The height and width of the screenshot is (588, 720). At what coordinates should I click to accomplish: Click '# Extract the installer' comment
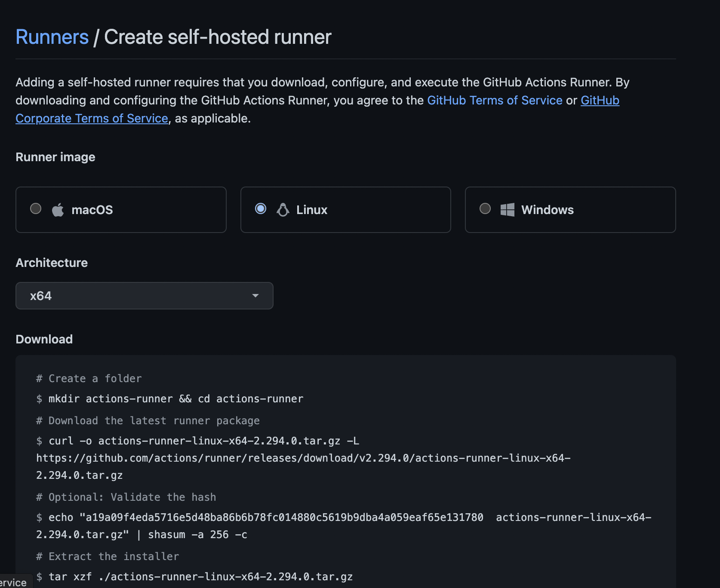[x=108, y=557]
